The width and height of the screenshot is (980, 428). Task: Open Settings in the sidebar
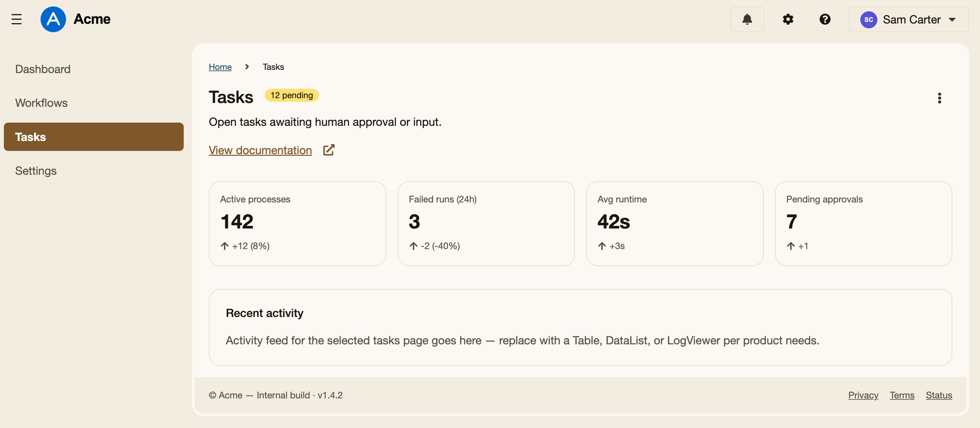(x=94, y=171)
